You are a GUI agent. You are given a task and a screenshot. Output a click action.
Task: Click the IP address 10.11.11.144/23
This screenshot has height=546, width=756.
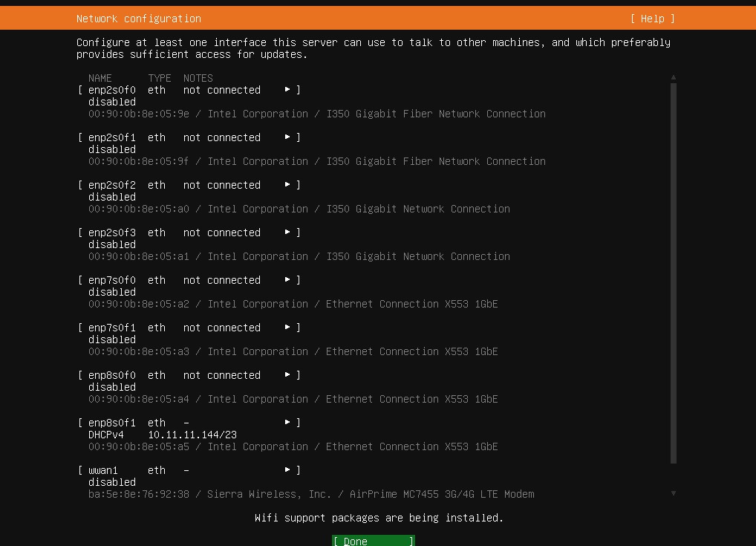[x=192, y=435]
